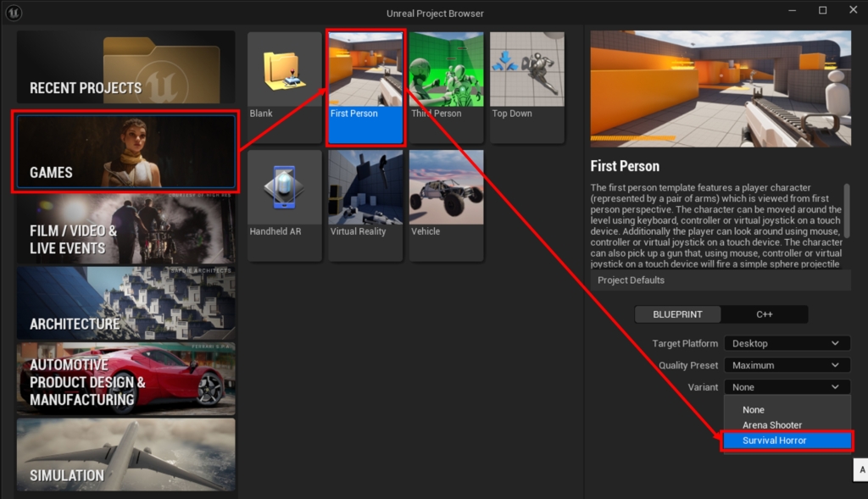Image resolution: width=868 pixels, height=499 pixels.
Task: Set project type to Blueprint
Action: pyautogui.click(x=677, y=314)
